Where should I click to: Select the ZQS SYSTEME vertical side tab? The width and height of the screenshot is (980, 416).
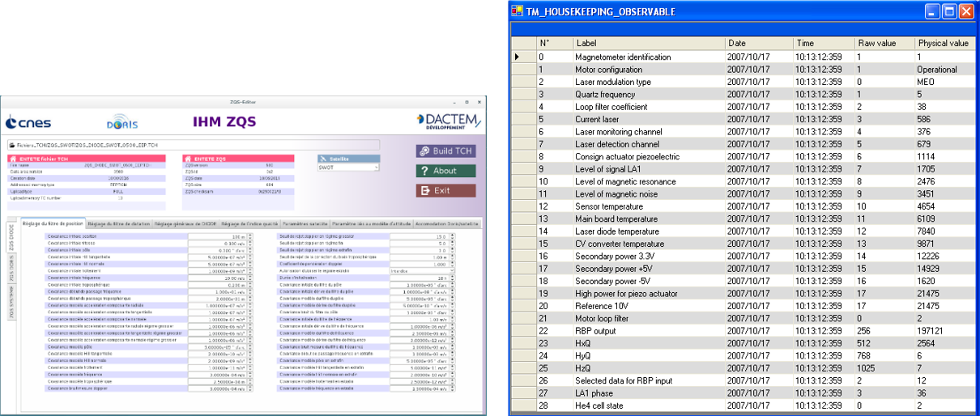(11, 302)
